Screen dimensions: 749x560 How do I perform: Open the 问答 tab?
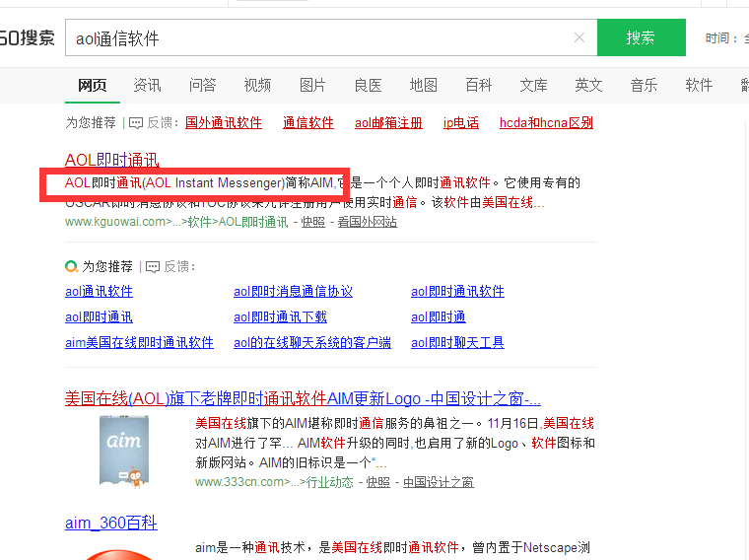[x=203, y=86]
